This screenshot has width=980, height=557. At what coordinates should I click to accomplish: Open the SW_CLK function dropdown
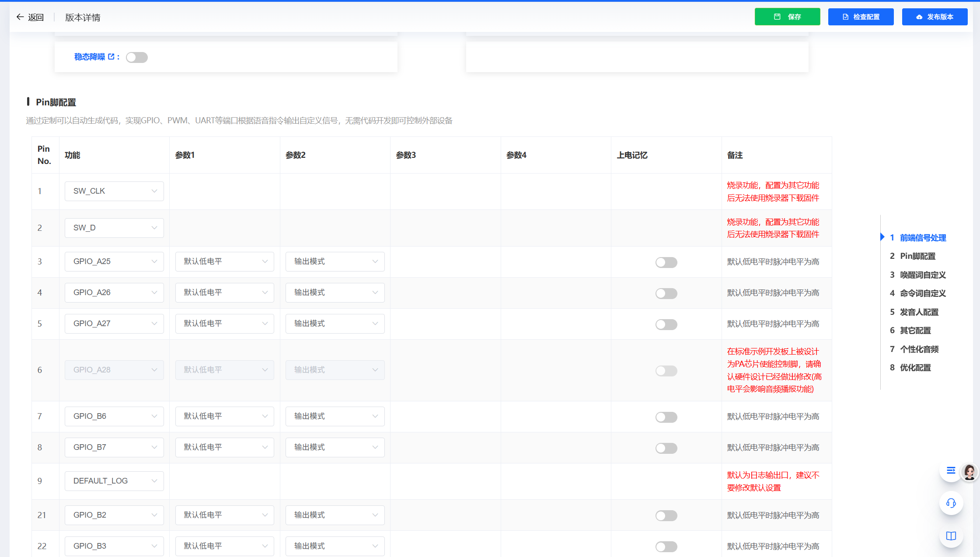(114, 191)
